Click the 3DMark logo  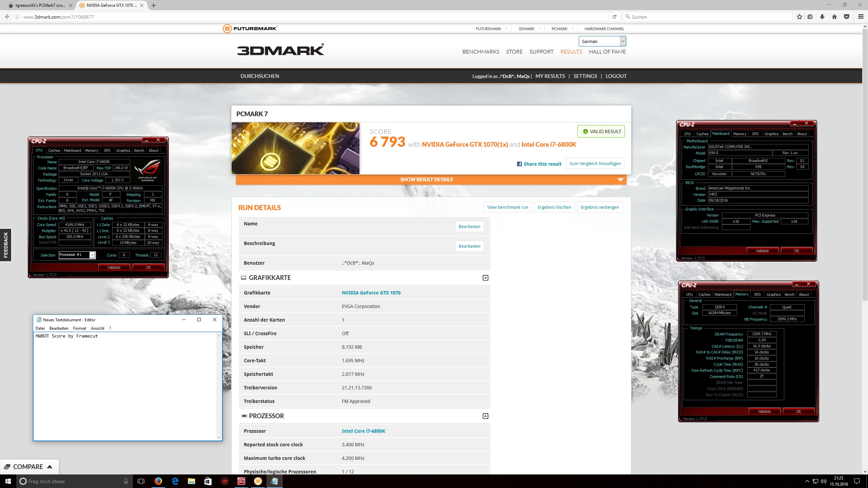pos(280,49)
